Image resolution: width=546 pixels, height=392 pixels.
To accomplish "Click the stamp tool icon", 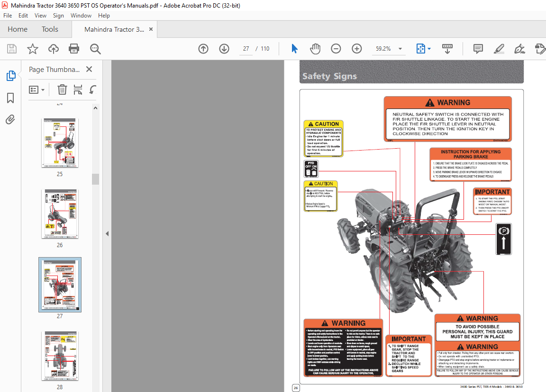I will tap(540, 49).
